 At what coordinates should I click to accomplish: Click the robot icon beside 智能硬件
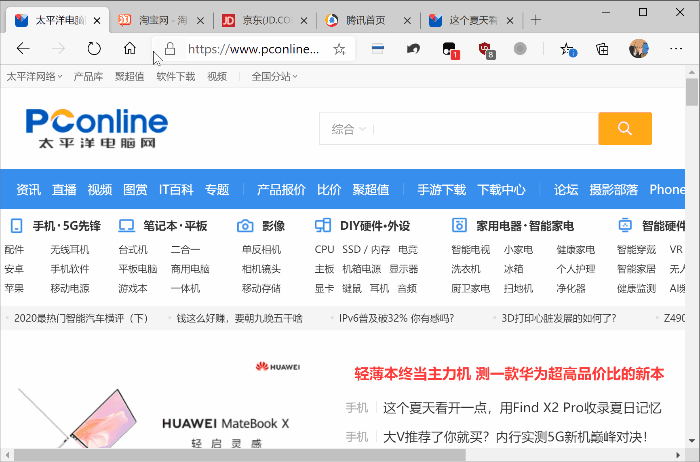[625, 225]
